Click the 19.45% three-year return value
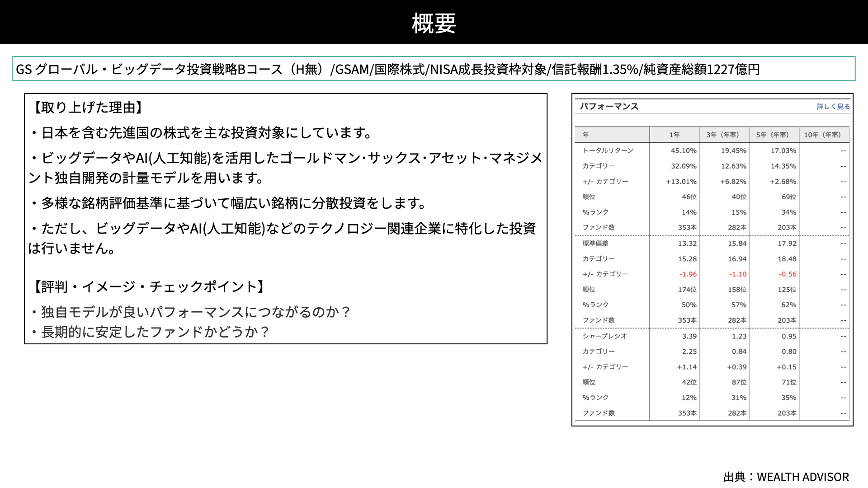This screenshot has height=488, width=868. click(733, 151)
